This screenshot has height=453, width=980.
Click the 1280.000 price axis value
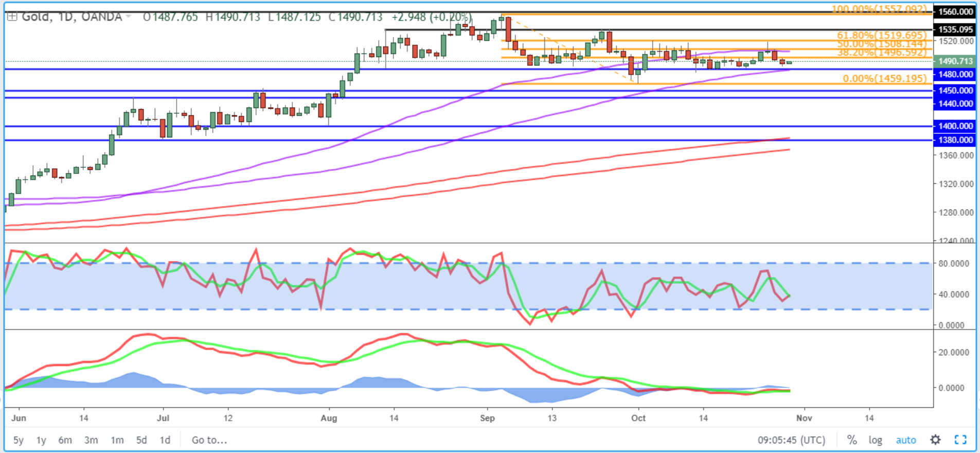pyautogui.click(x=956, y=212)
